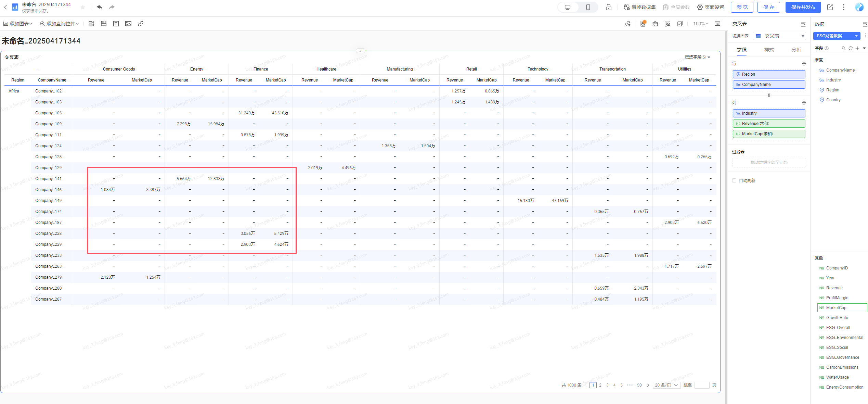Open the 添加查询控件 dropdown
This screenshot has height=404, width=868.
(60, 24)
